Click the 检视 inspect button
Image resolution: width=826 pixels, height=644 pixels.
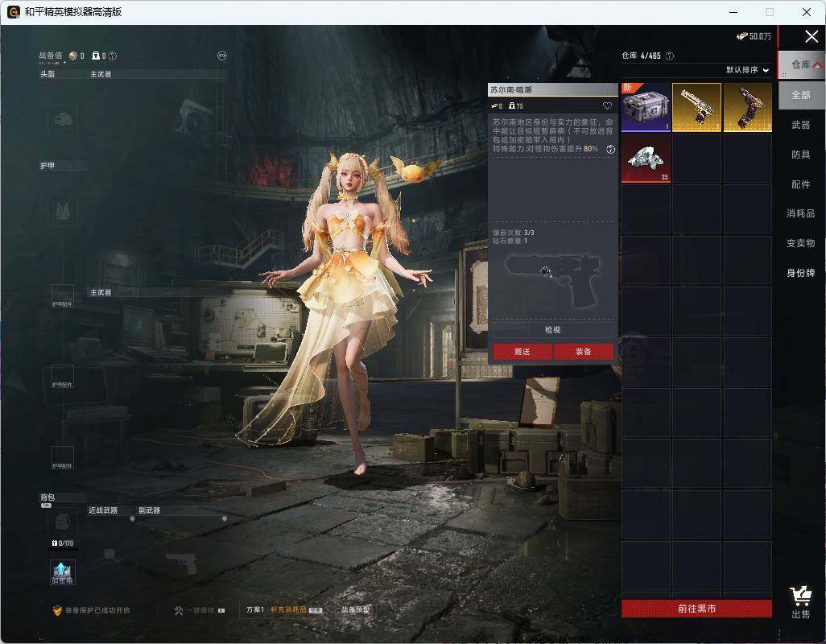click(x=552, y=329)
